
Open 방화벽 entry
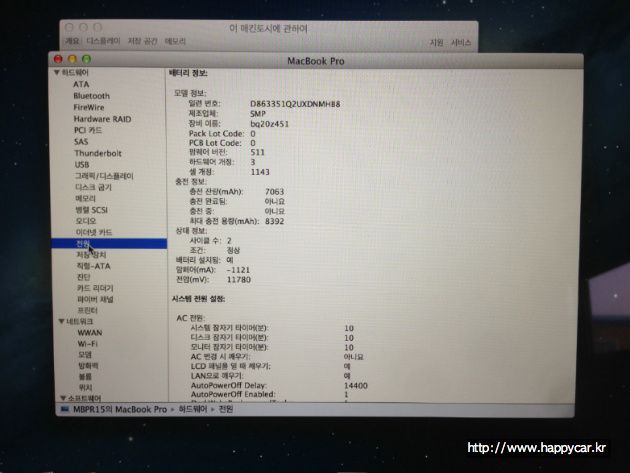[88, 366]
